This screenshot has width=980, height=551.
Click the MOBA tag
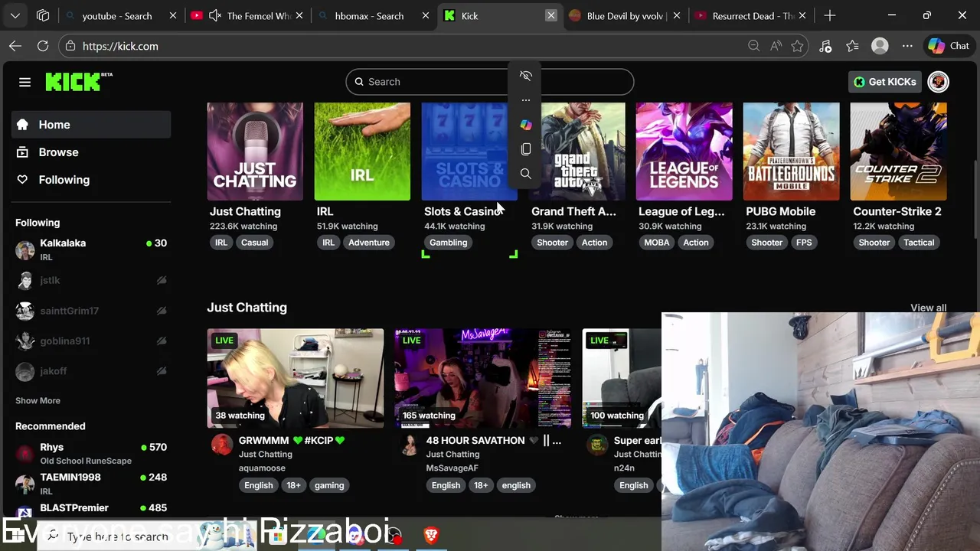[x=656, y=243]
